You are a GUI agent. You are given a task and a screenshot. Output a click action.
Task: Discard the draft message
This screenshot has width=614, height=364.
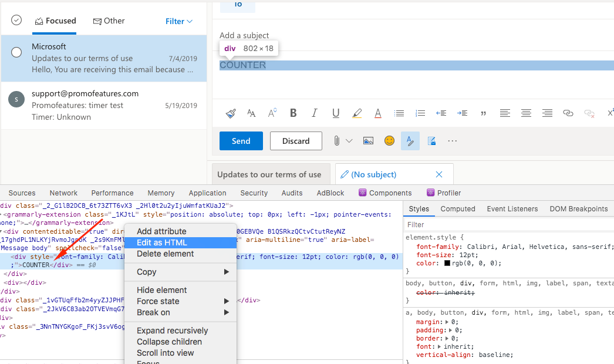[x=296, y=141]
